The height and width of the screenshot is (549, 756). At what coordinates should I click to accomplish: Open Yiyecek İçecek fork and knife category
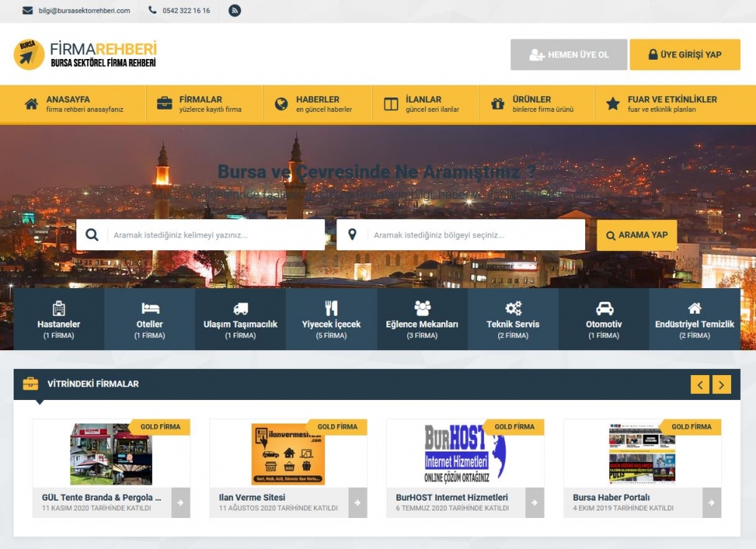pyautogui.click(x=331, y=308)
